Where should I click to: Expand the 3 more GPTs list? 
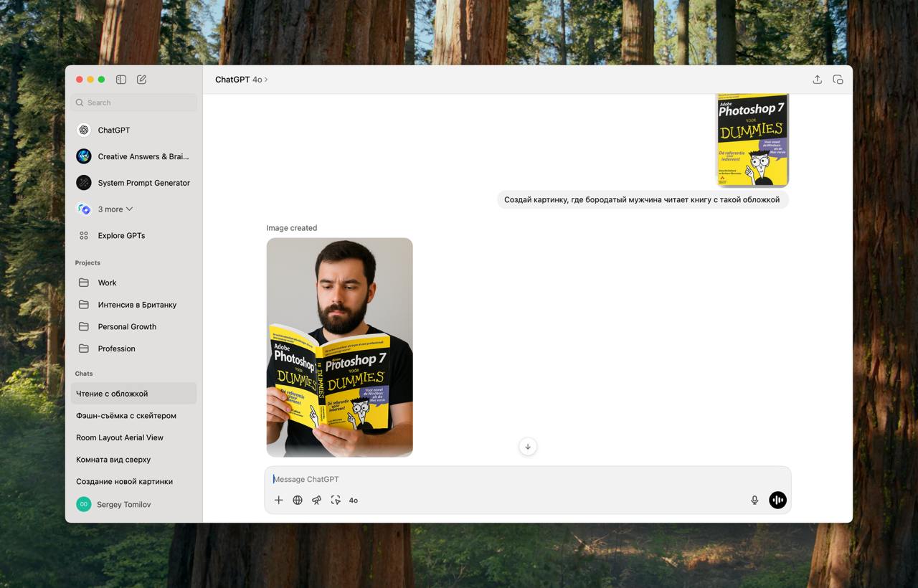(x=115, y=209)
